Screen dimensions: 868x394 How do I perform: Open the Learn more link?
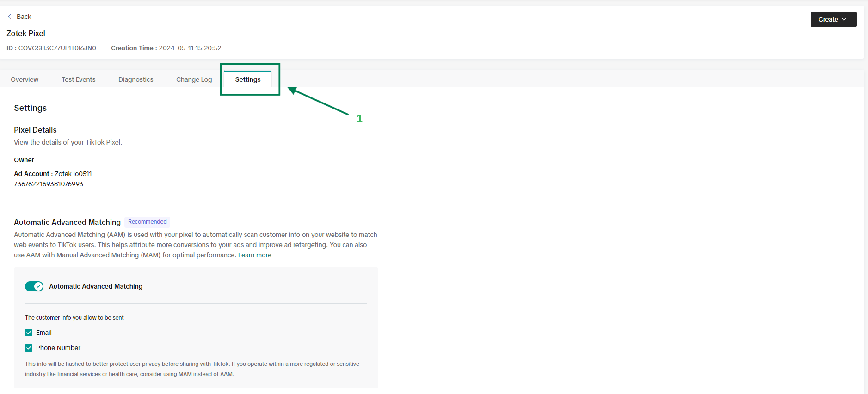pyautogui.click(x=254, y=255)
